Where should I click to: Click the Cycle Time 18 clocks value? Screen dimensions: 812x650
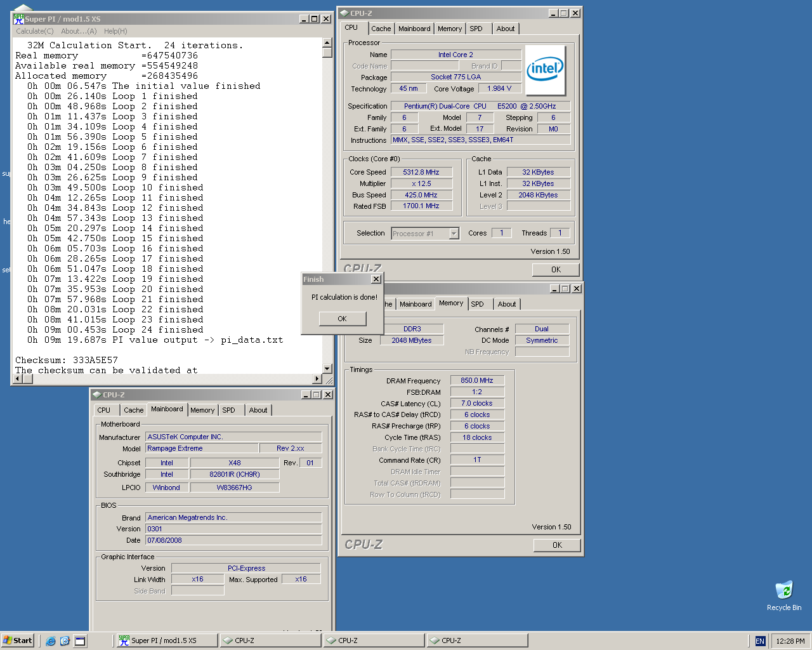(x=477, y=437)
